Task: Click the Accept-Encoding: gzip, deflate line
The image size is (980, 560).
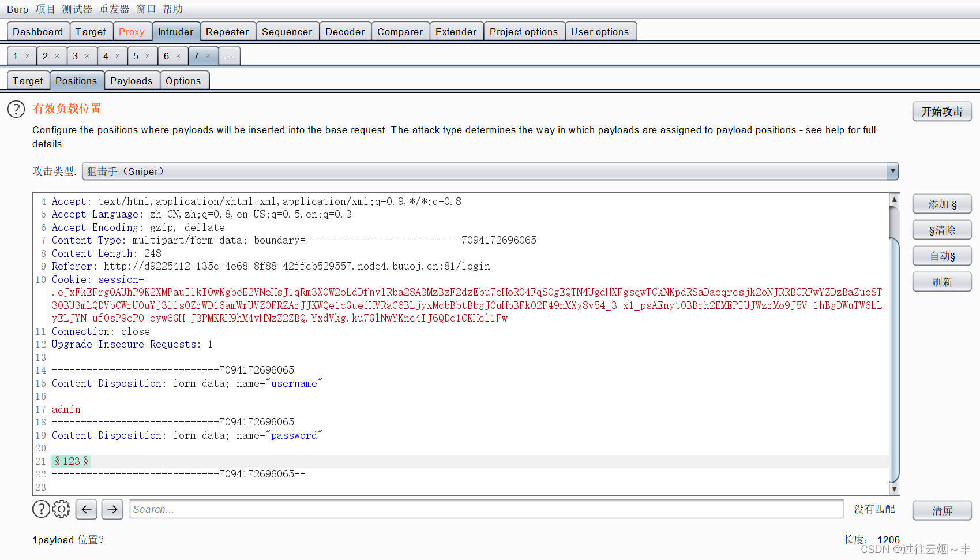Action: coord(138,227)
